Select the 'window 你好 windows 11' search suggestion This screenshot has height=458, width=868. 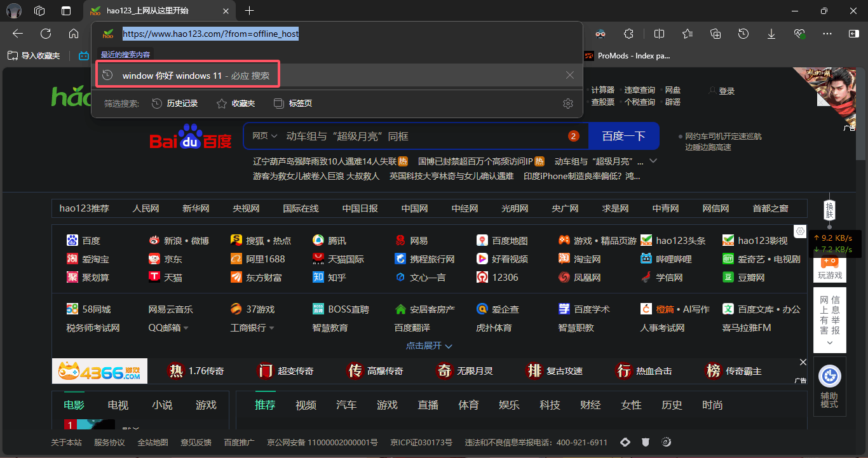(337, 75)
